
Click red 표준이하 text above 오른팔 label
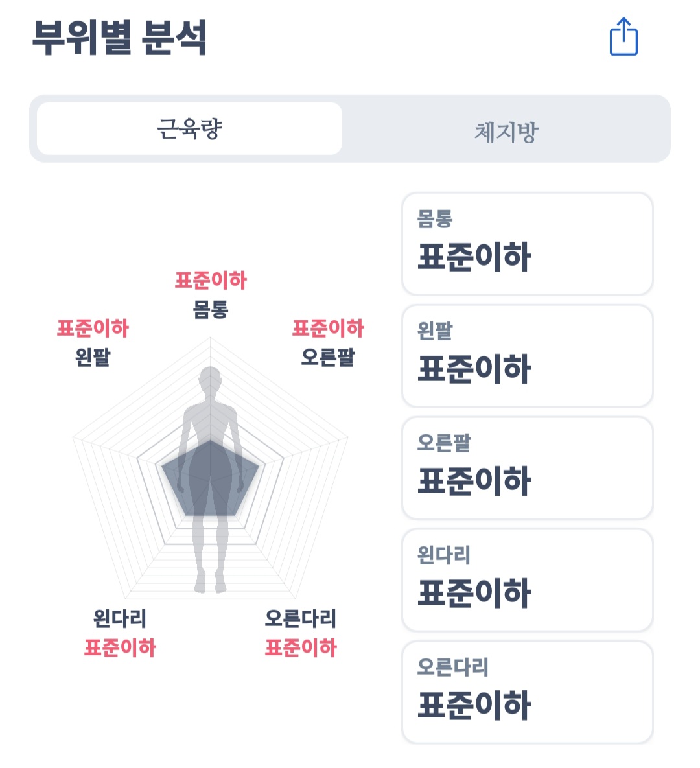click(x=328, y=328)
